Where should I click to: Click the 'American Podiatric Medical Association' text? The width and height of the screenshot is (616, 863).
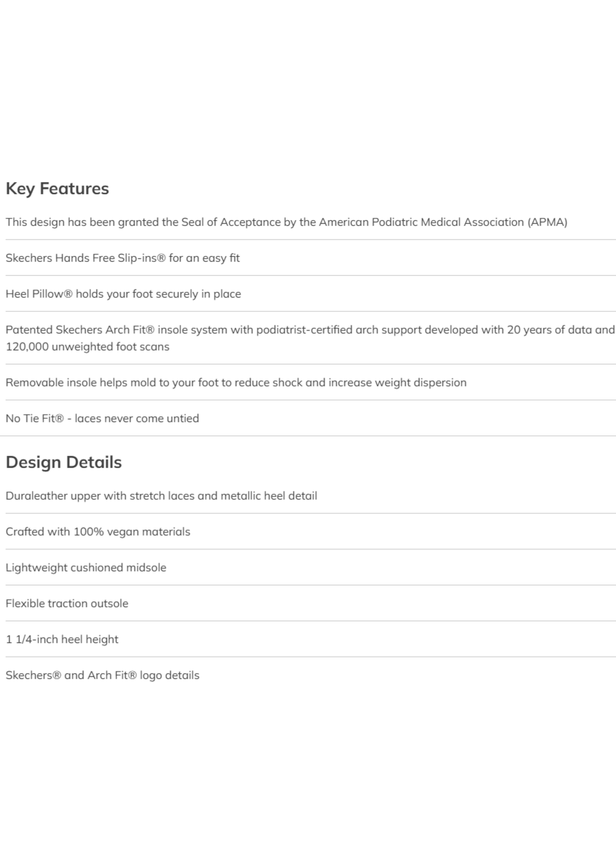coord(421,222)
